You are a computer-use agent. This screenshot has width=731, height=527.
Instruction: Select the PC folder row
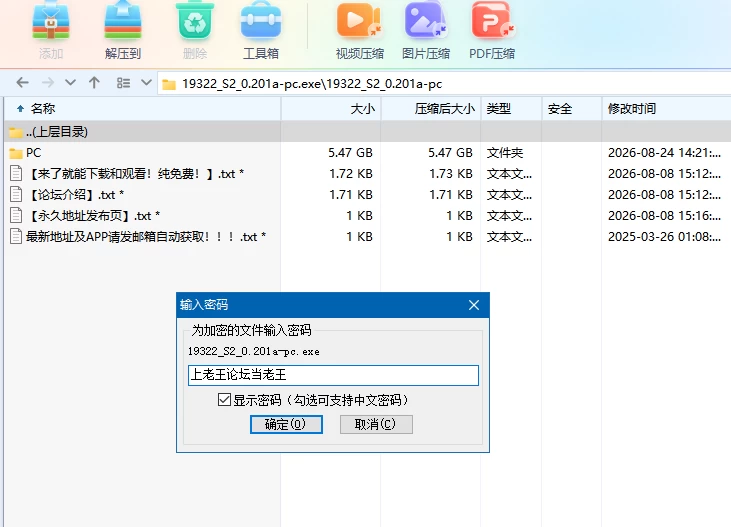coord(368,153)
